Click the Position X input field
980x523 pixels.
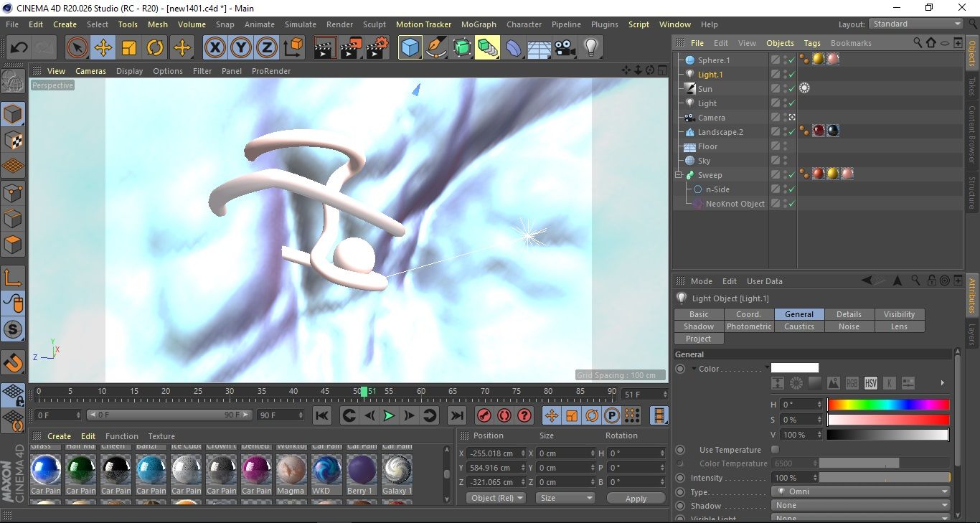(496, 453)
